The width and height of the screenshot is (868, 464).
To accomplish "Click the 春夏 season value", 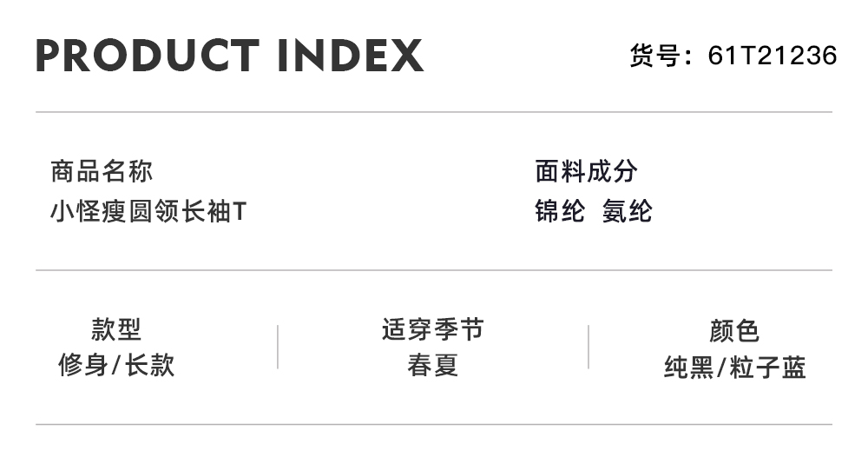I will [432, 365].
